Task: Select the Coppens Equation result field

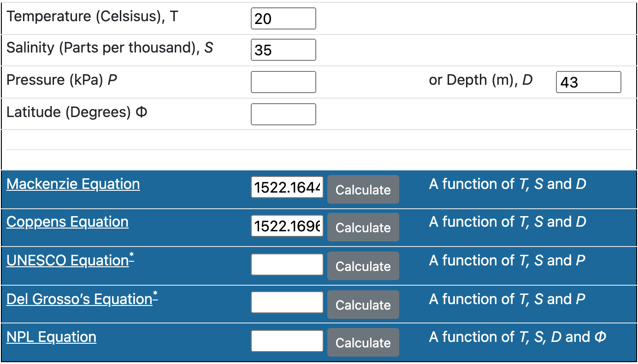Action: (x=287, y=226)
